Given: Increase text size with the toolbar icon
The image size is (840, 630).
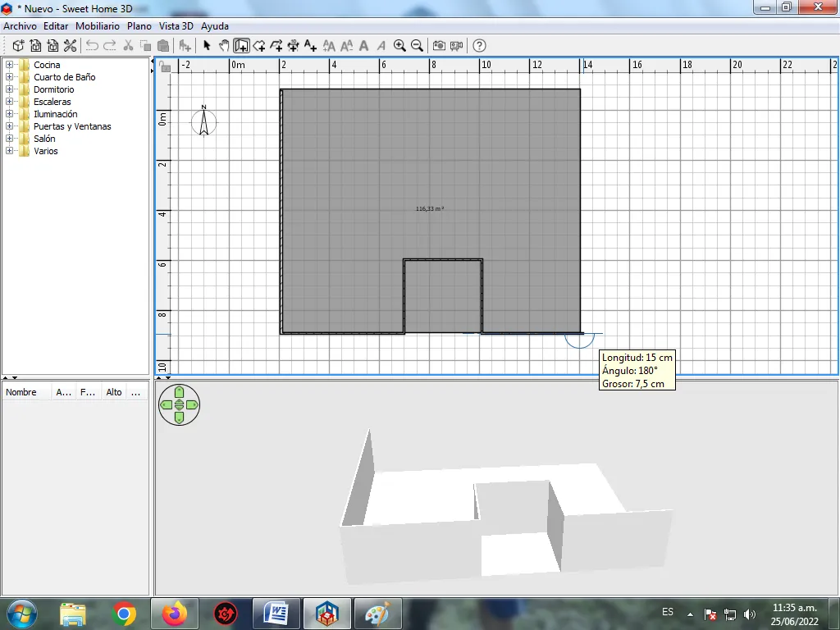Looking at the screenshot, I should pos(329,46).
